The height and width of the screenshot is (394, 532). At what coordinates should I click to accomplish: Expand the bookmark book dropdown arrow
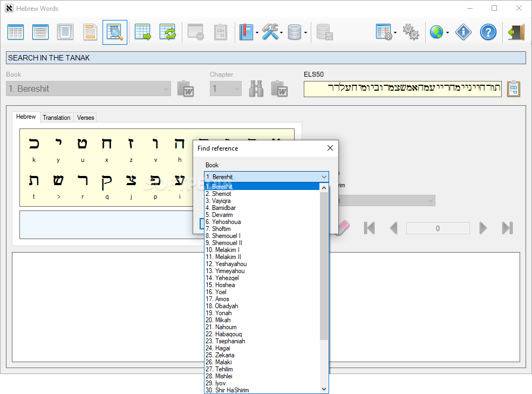pyautogui.click(x=257, y=32)
